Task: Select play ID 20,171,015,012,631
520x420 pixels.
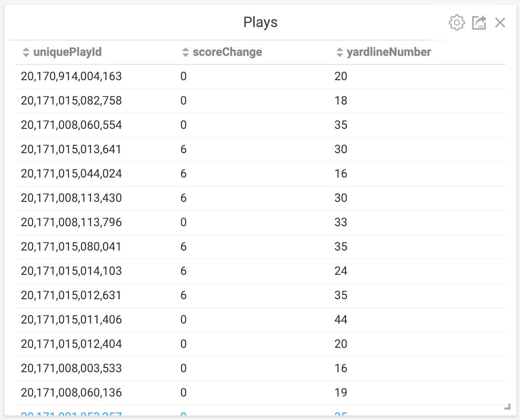Action: 71,295
